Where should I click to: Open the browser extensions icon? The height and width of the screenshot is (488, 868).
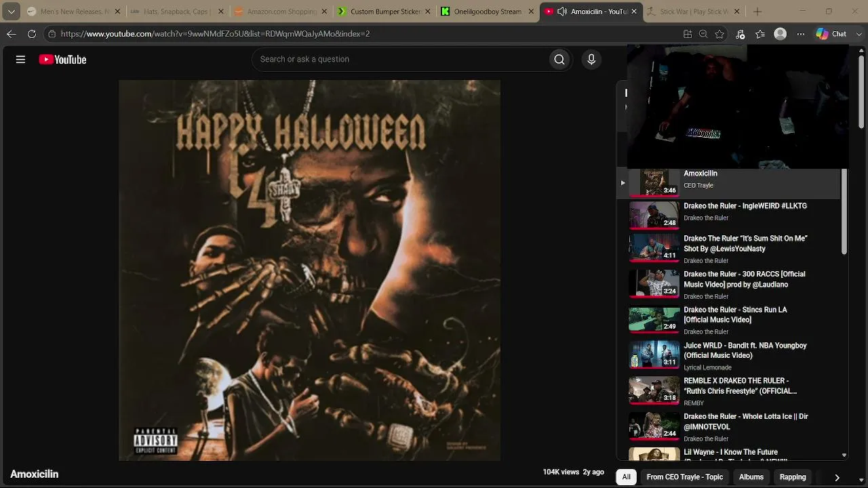click(741, 34)
